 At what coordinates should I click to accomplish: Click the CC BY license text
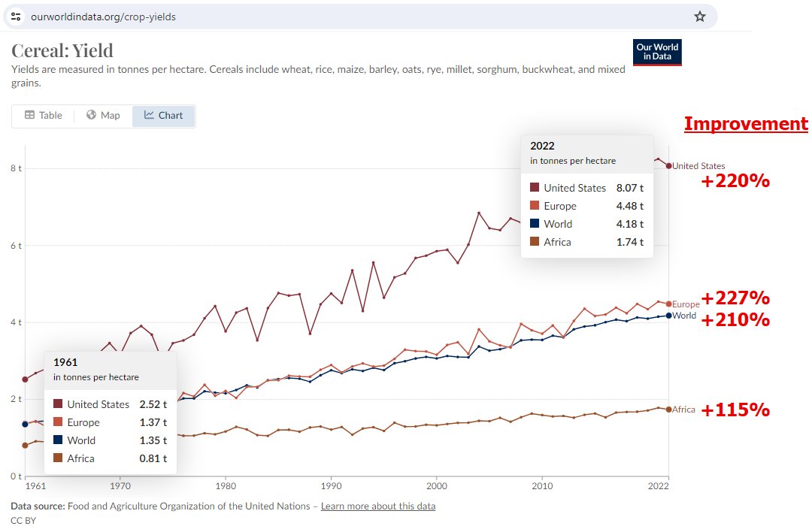pos(23,519)
